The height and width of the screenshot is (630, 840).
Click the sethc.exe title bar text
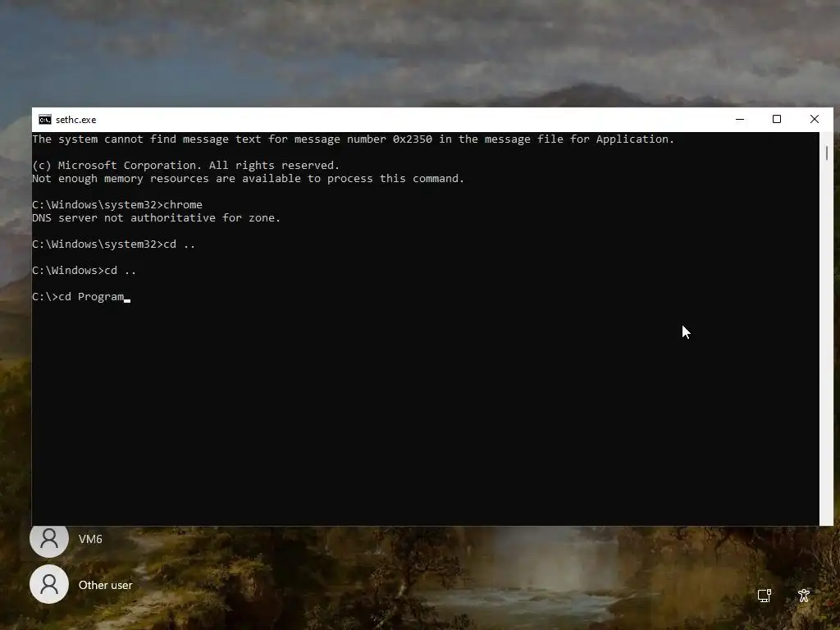click(76, 120)
